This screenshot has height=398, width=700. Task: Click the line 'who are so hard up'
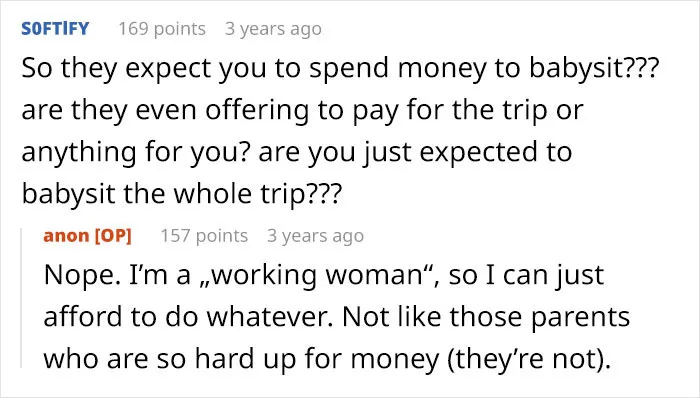[327, 359]
